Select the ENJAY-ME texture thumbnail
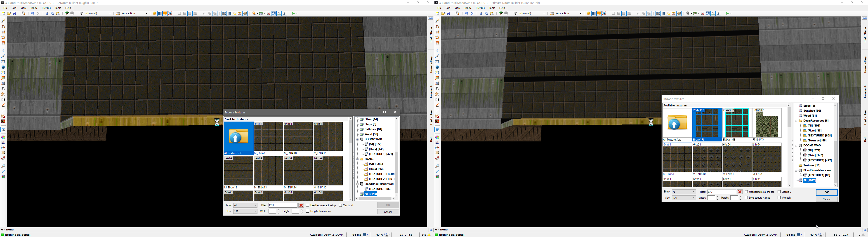 (737, 124)
